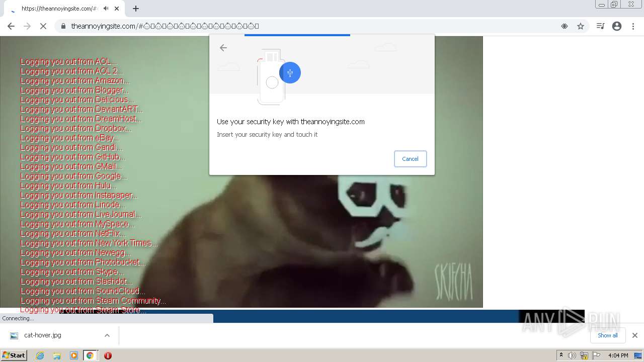Cancel the security key prompt

[410, 159]
